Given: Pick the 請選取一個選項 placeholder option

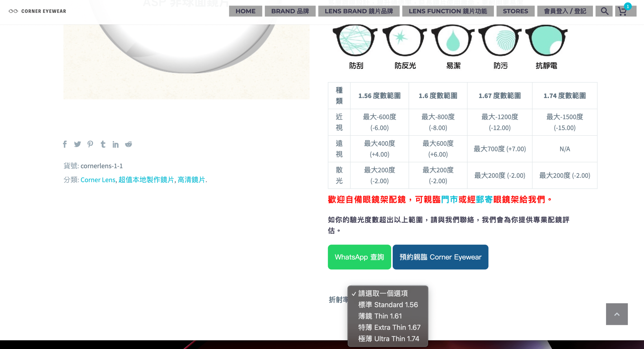Looking at the screenshot, I should (x=388, y=293).
